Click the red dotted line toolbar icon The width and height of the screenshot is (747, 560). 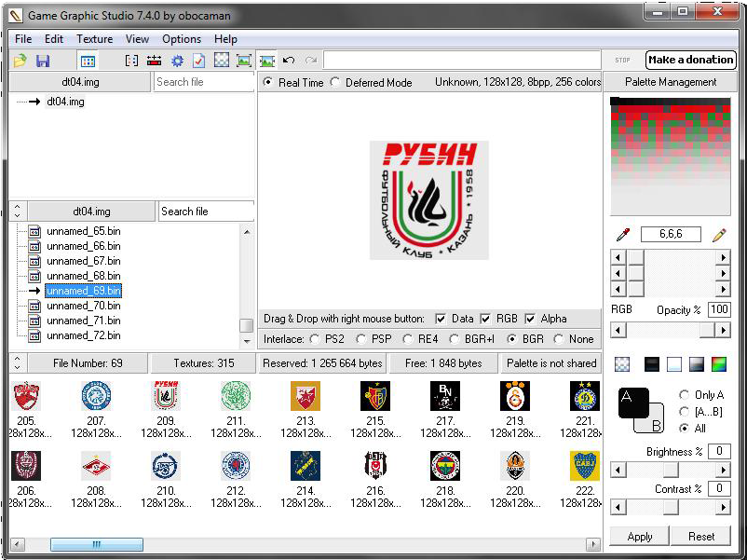[155, 61]
